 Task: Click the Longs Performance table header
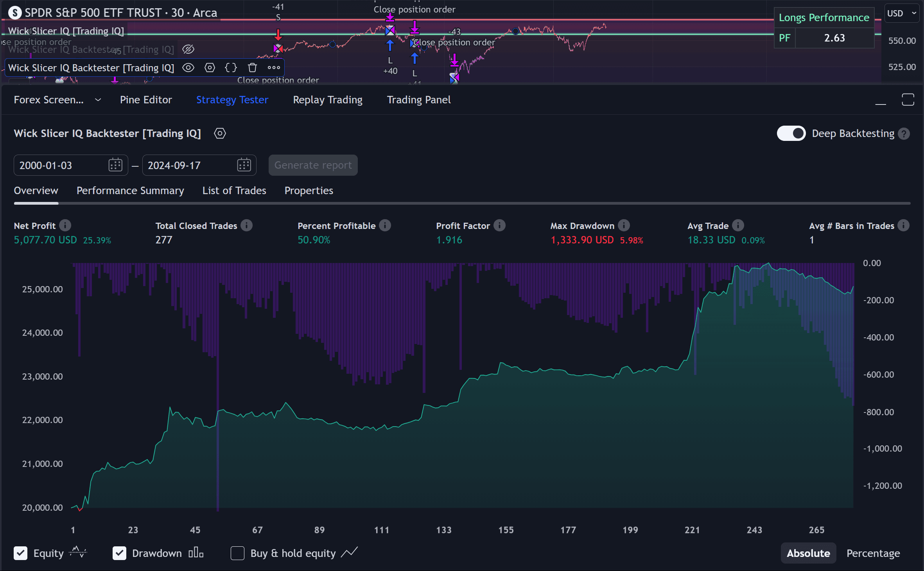pos(824,18)
